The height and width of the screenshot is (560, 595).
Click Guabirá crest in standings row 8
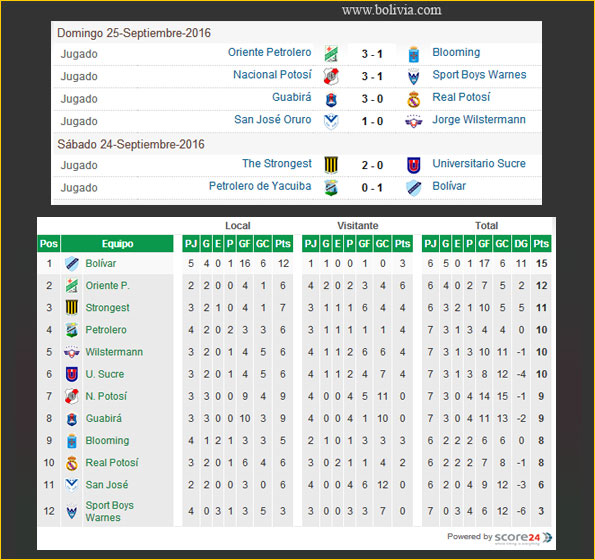click(x=72, y=419)
